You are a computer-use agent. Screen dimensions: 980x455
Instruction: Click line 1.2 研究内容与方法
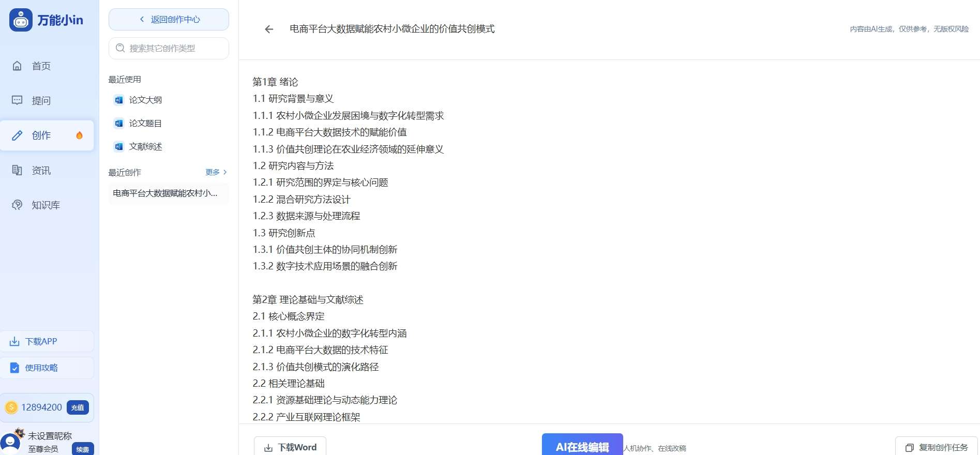point(293,165)
